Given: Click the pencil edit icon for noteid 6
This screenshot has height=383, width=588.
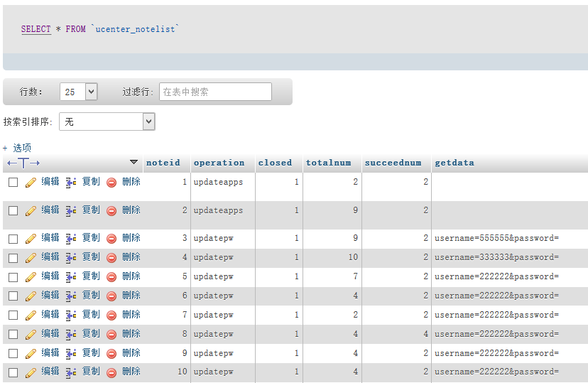Looking at the screenshot, I should click(x=31, y=296).
